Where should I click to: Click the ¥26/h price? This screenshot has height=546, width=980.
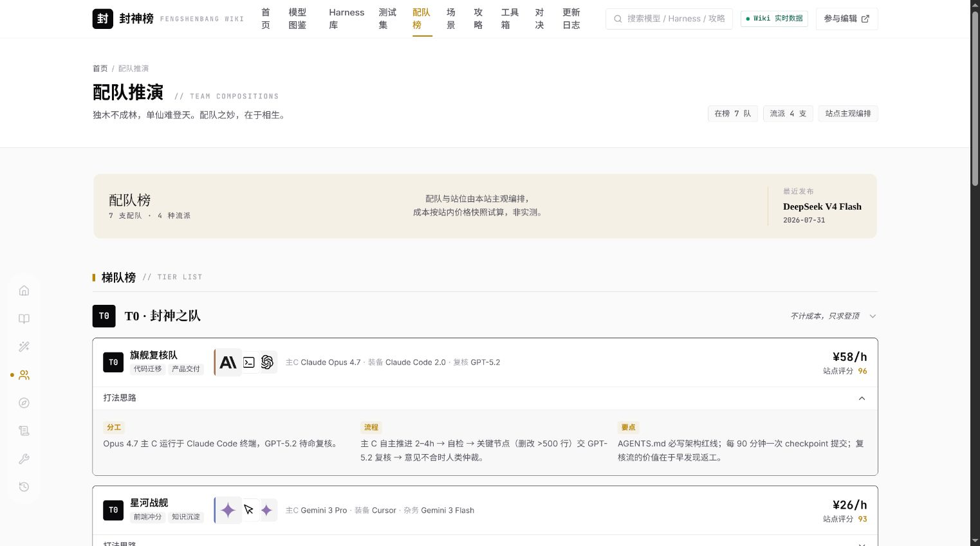pos(849,505)
